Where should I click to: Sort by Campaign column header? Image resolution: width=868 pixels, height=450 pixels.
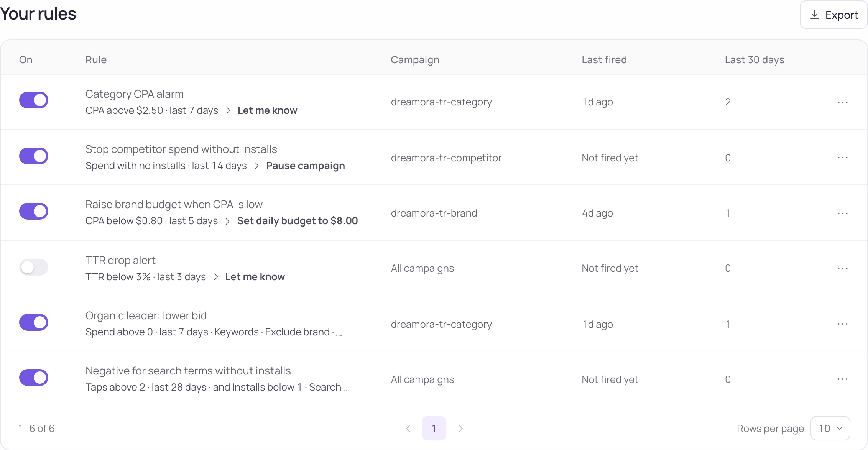click(x=415, y=60)
